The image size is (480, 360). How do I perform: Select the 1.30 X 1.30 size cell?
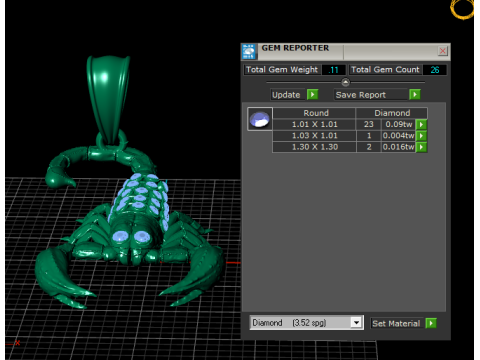coord(314,147)
